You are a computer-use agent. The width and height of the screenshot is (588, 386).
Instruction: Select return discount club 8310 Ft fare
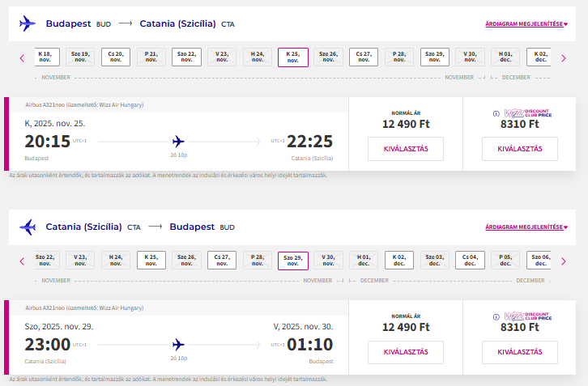coord(519,352)
